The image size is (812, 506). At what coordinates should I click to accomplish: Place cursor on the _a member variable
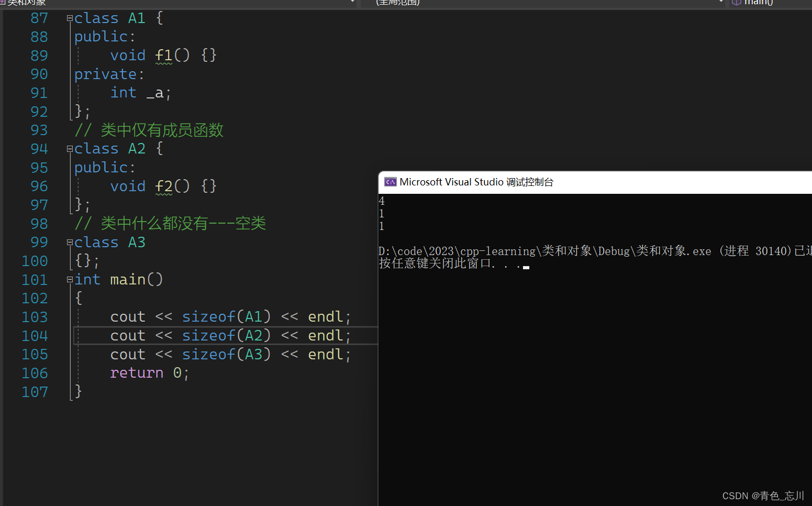[x=155, y=93]
